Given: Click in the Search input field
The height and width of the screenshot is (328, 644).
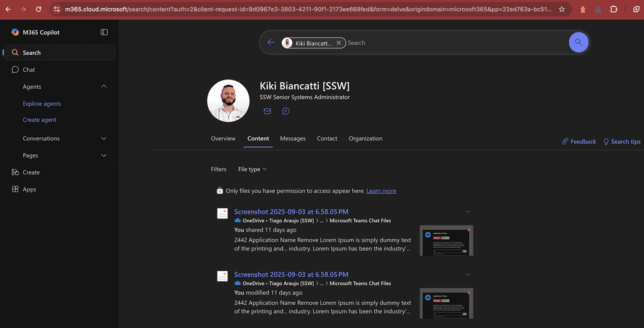Looking at the screenshot, I should 453,43.
